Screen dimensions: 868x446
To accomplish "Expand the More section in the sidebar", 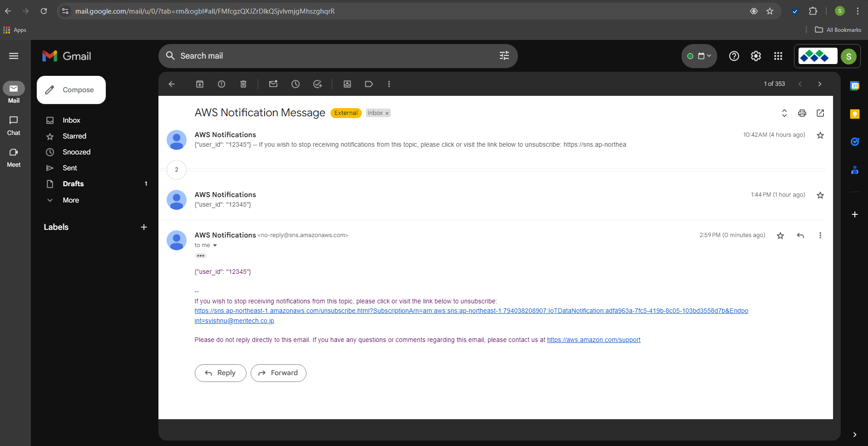I will [x=71, y=200].
